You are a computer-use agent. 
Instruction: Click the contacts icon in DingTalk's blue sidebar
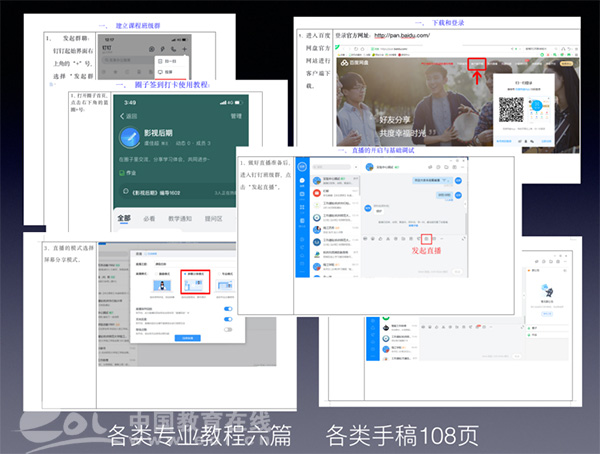pos(302,221)
